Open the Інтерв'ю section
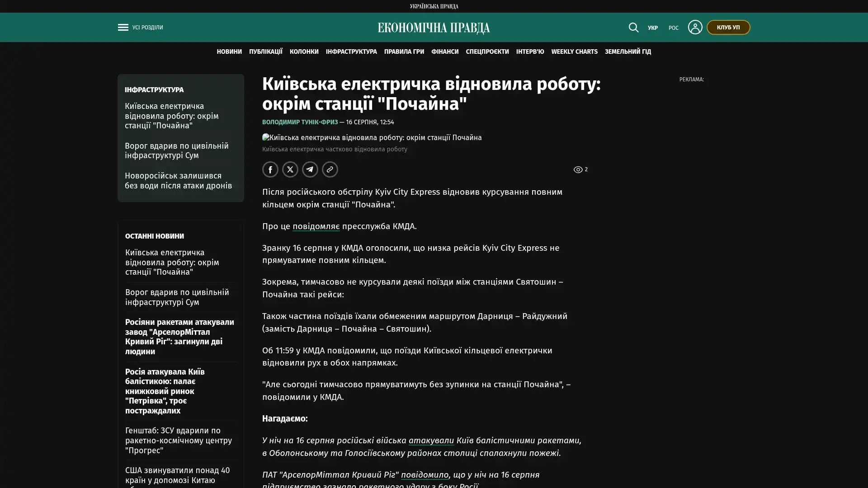 point(530,52)
